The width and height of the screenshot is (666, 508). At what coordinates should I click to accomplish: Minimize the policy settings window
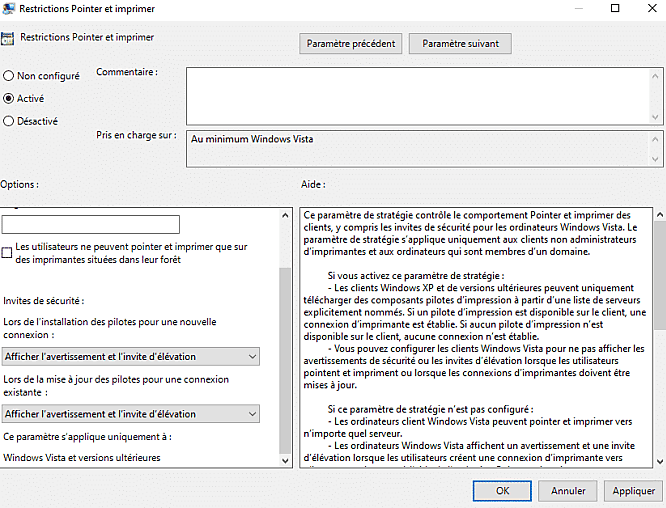[x=579, y=8]
